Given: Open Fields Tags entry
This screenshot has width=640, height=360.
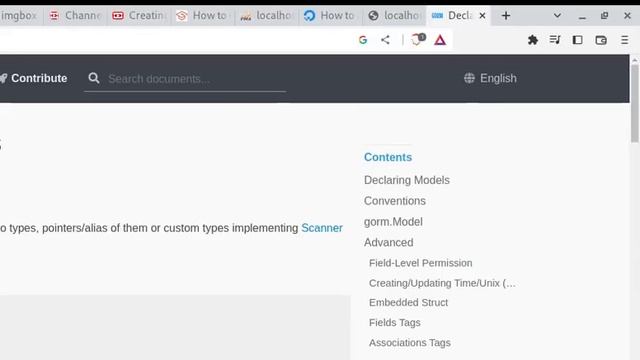Looking at the screenshot, I should 394,322.
